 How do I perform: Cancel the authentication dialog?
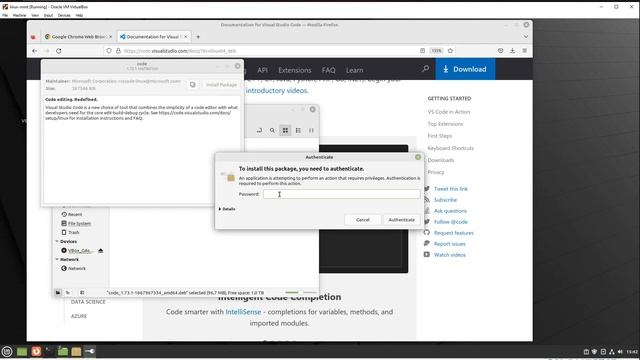[362, 220]
